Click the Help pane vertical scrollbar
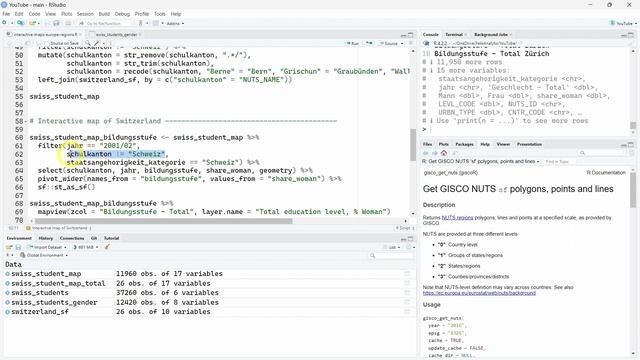 633,190
